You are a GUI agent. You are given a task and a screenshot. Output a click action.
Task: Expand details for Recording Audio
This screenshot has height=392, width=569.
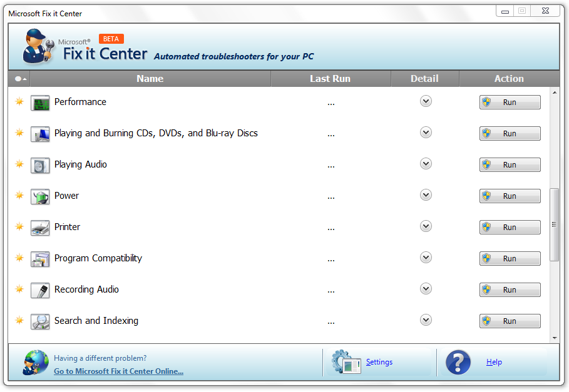pos(426,289)
